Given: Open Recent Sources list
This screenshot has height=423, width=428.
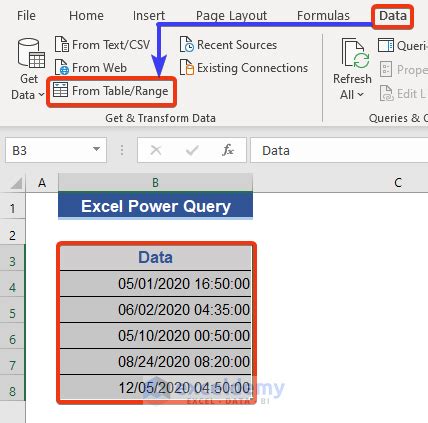Looking at the screenshot, I should pos(228,45).
